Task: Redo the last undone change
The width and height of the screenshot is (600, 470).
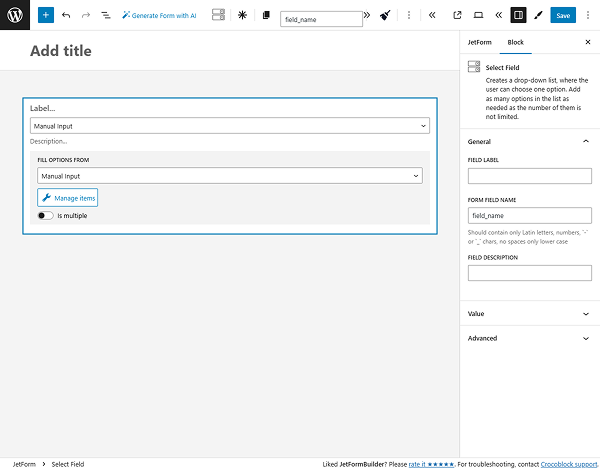Action: pyautogui.click(x=86, y=15)
